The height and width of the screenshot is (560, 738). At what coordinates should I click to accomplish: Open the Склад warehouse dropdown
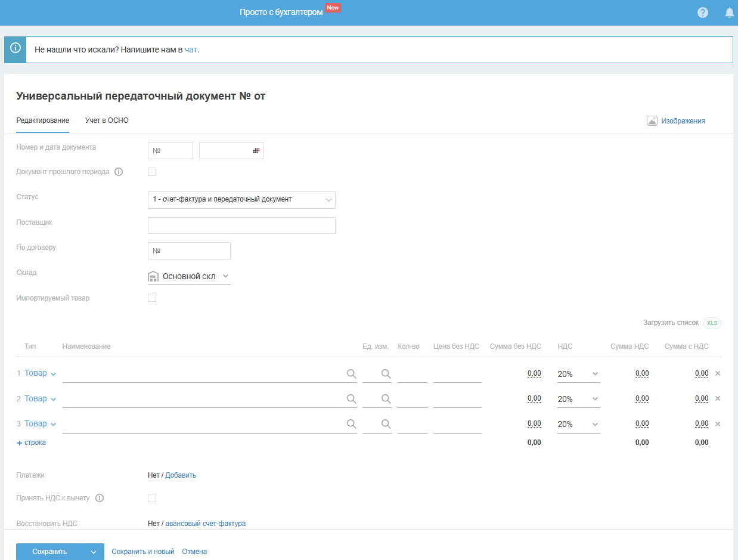coord(189,276)
